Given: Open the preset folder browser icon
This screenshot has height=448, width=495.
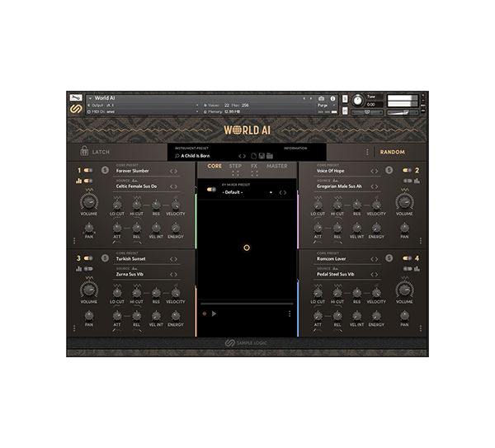Looking at the screenshot, I should [x=270, y=156].
